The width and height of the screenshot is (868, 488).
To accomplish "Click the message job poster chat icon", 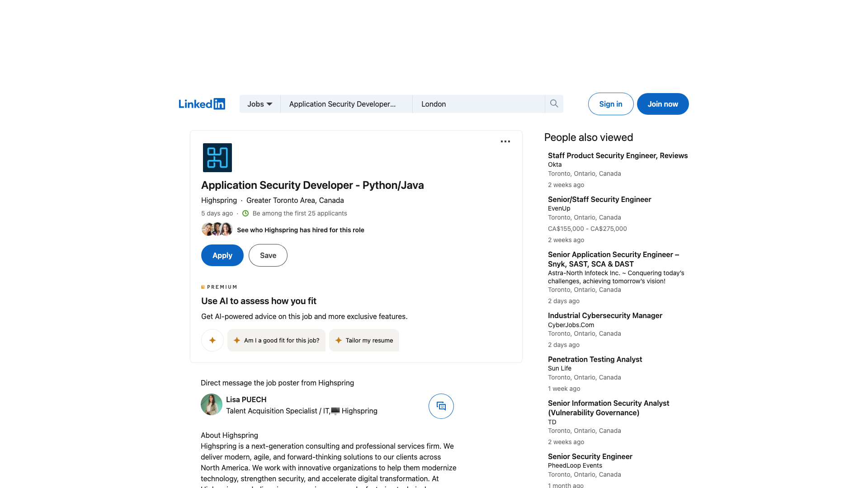I will point(441,406).
